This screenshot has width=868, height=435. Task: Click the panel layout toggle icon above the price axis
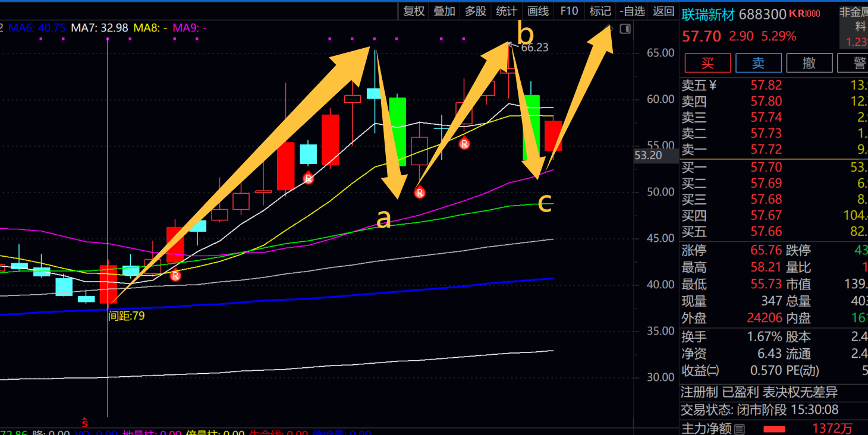tap(625, 29)
